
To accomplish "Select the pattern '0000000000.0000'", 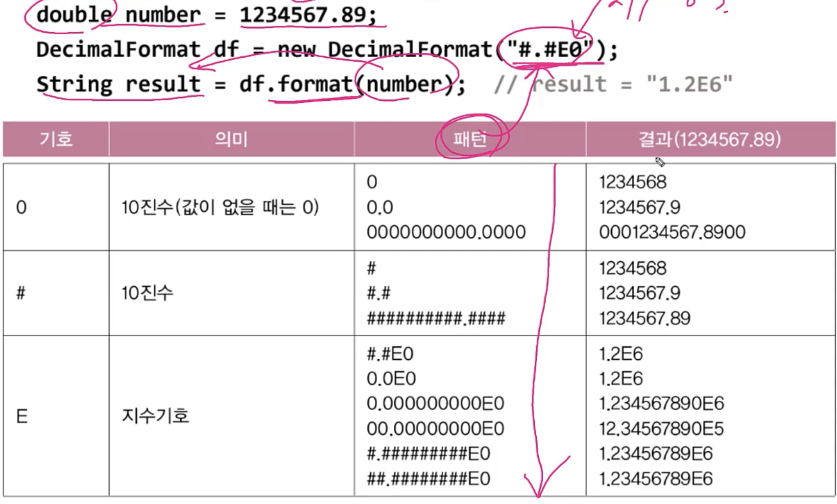I will point(446,232).
